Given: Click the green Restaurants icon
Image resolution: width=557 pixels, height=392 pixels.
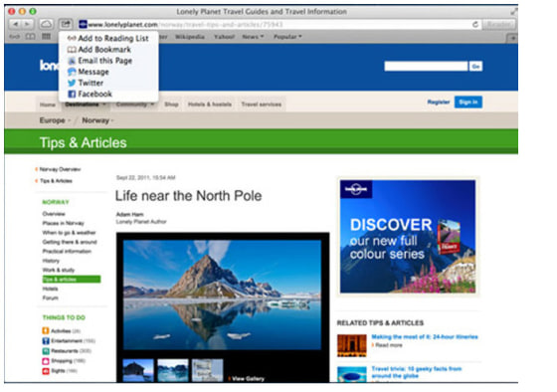Looking at the screenshot, I should tap(46, 351).
